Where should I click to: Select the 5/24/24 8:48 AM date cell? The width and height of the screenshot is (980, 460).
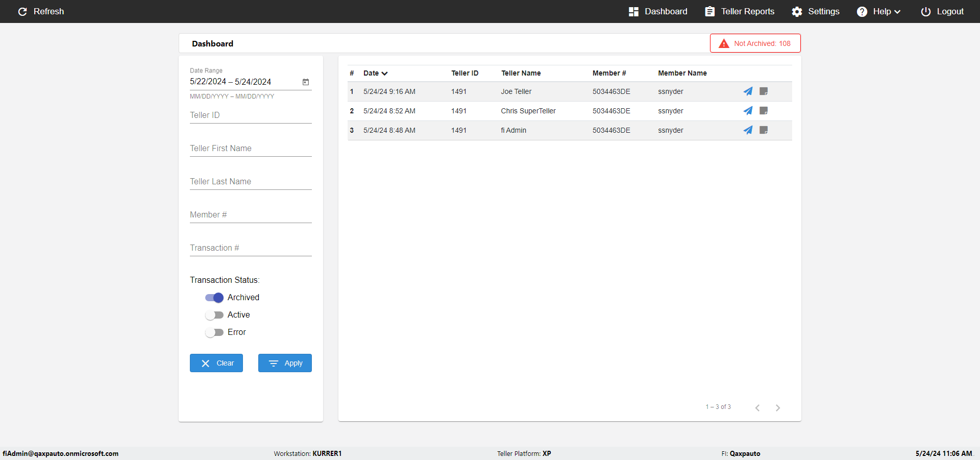click(389, 130)
